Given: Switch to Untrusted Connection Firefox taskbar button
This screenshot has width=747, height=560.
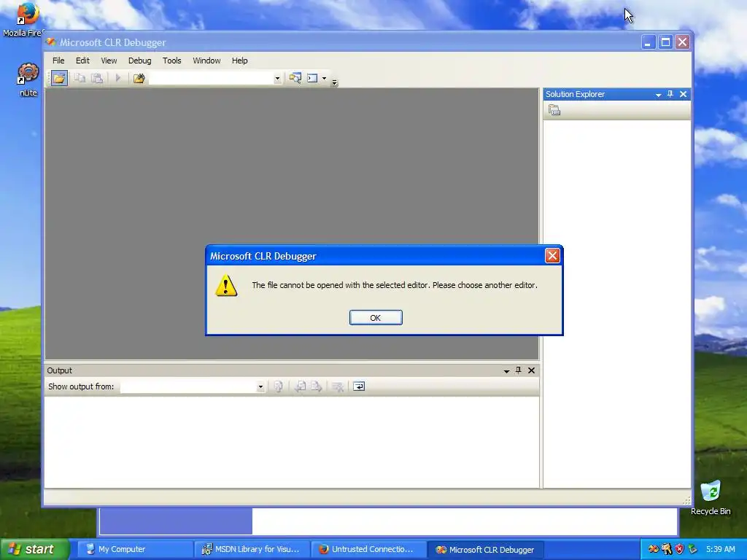Looking at the screenshot, I should [x=369, y=549].
